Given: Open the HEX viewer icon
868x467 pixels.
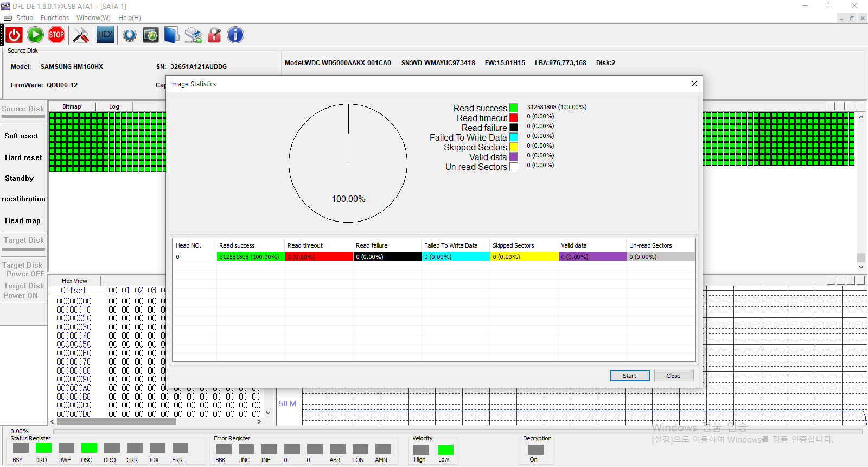Looking at the screenshot, I should 105,35.
